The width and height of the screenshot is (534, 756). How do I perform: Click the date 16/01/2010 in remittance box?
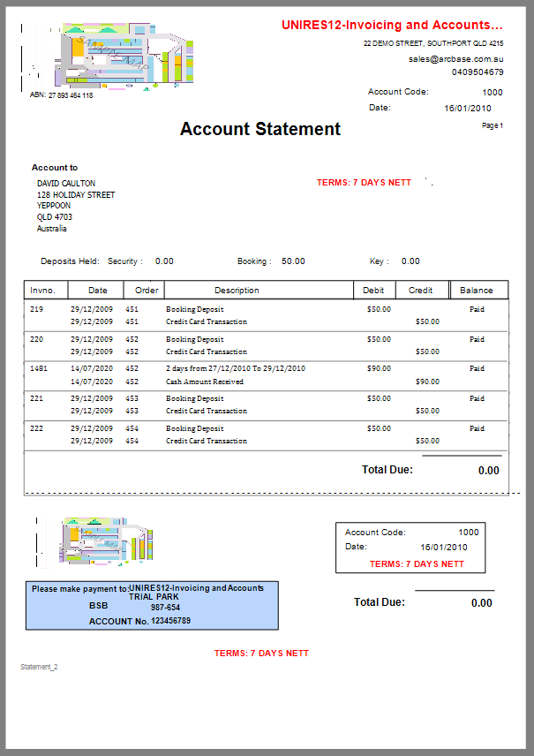click(443, 547)
